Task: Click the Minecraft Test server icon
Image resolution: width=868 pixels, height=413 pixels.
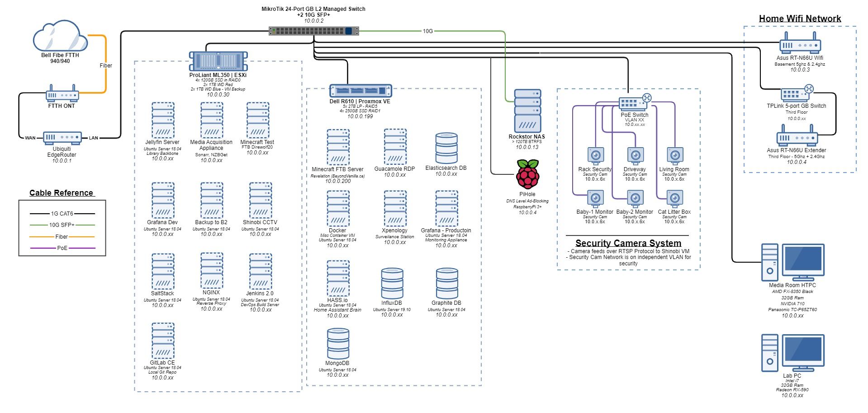Action: 258,120
